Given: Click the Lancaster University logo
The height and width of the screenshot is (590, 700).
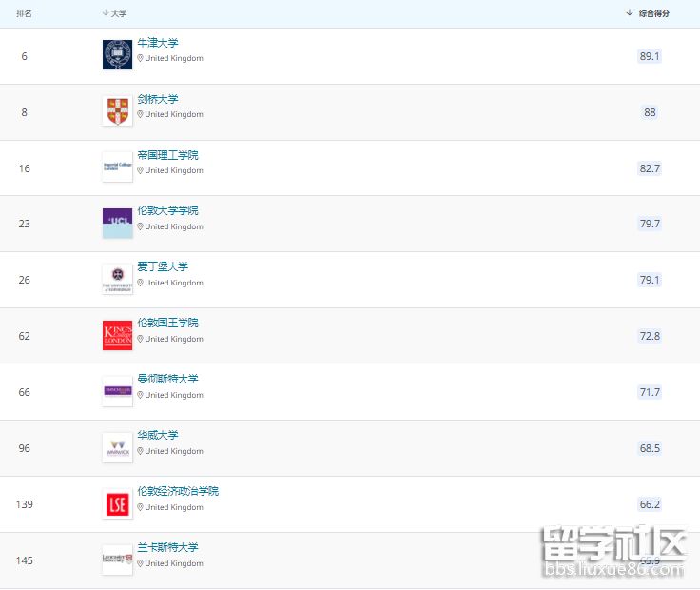Looking at the screenshot, I should [x=117, y=560].
